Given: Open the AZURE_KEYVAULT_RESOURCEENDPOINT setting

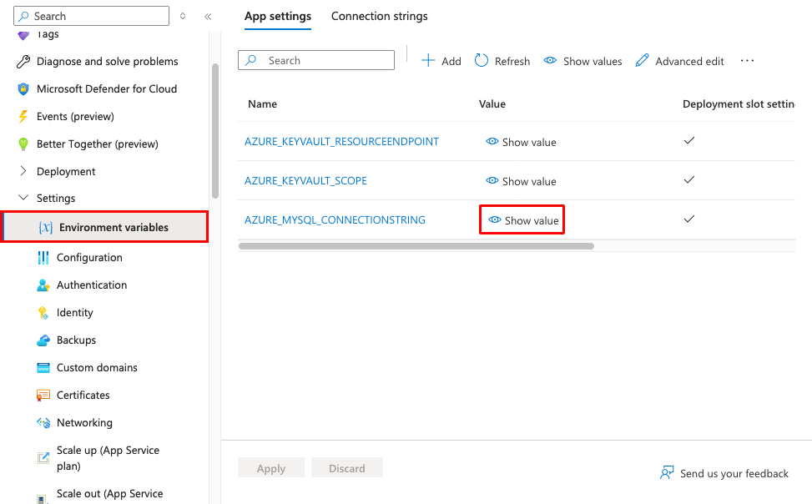Looking at the screenshot, I should pyautogui.click(x=341, y=141).
